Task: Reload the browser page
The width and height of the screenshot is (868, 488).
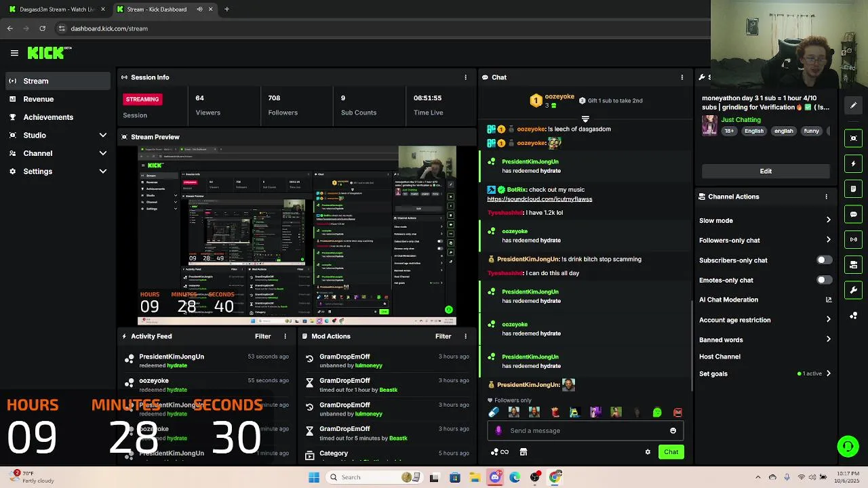Action: point(42,28)
